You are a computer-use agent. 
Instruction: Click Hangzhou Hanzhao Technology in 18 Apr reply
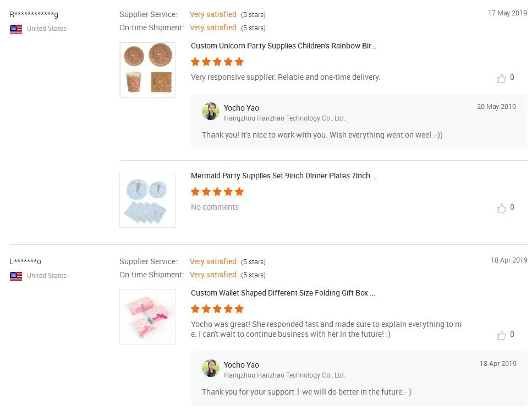click(284, 375)
